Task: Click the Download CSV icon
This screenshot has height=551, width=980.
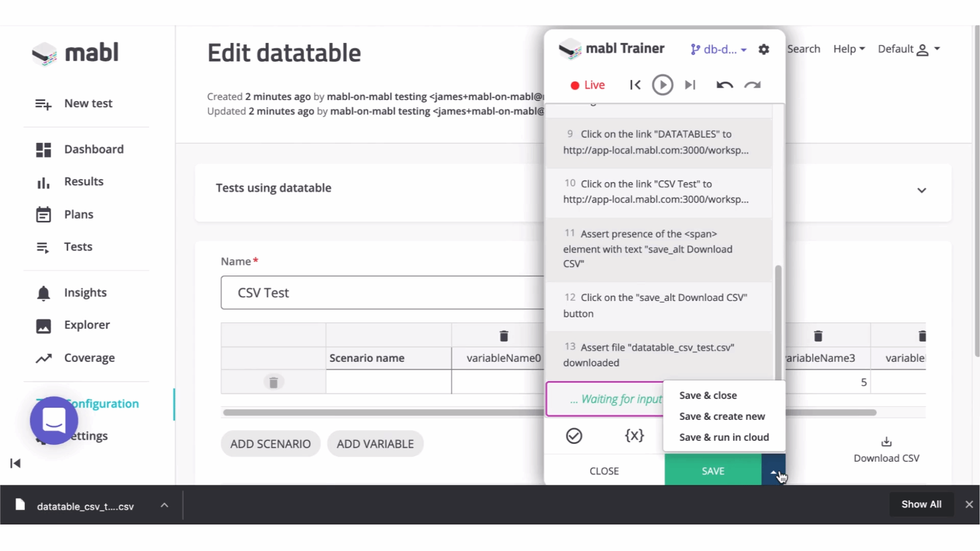Action: (887, 442)
